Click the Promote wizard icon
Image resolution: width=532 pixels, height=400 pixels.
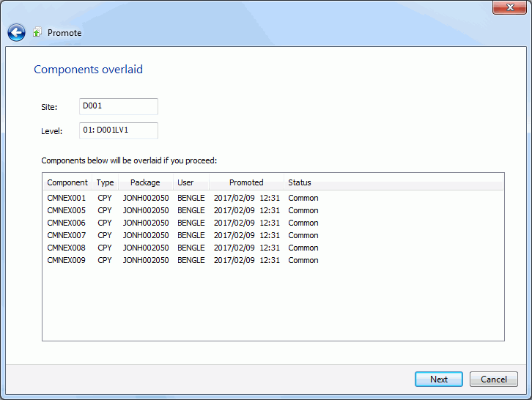point(37,32)
